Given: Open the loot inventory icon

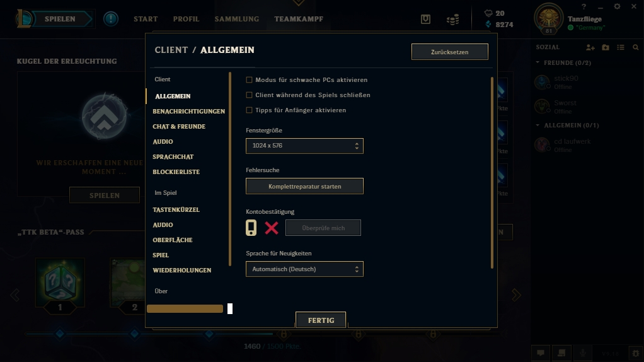Looking at the screenshot, I should tap(425, 19).
